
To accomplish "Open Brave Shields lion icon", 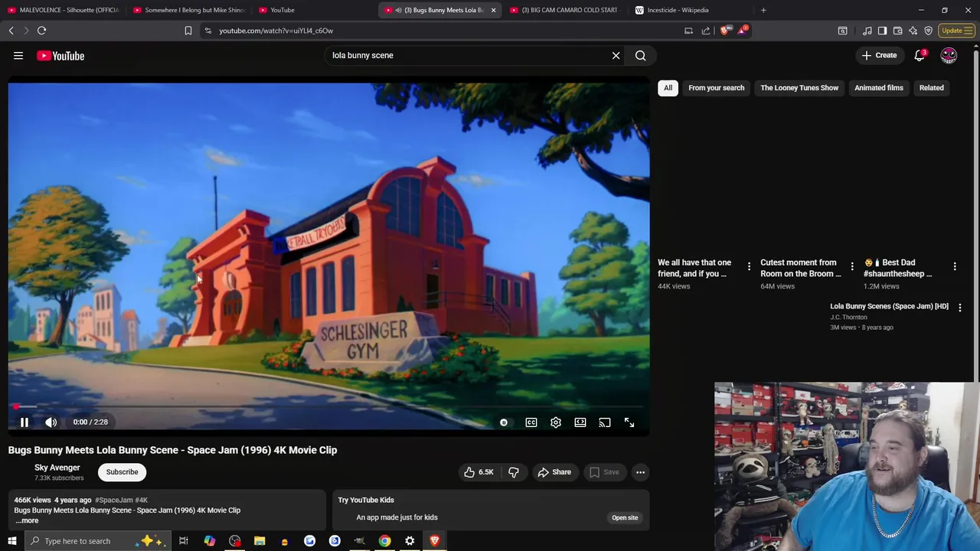I will point(724,31).
